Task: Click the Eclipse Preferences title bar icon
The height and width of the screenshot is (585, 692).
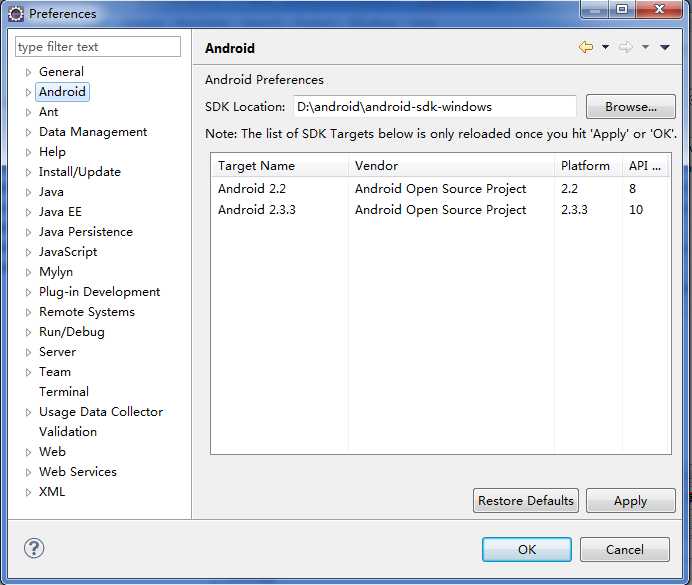Action: click(x=16, y=14)
